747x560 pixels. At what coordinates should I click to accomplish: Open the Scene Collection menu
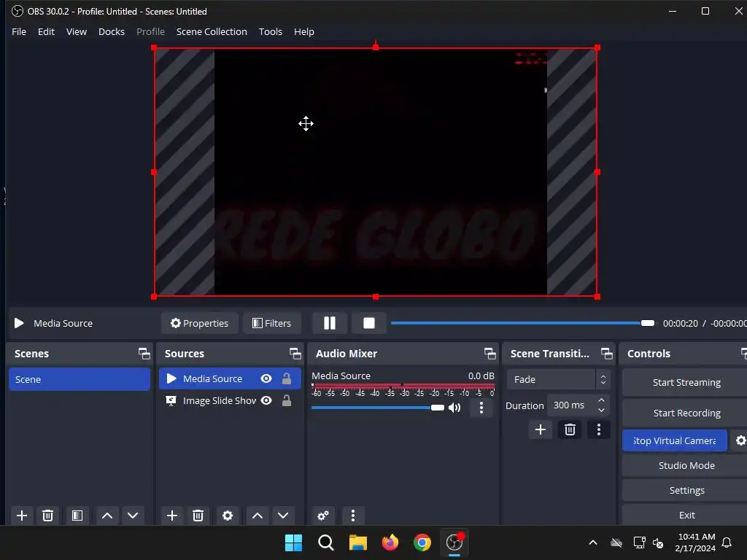pos(212,31)
